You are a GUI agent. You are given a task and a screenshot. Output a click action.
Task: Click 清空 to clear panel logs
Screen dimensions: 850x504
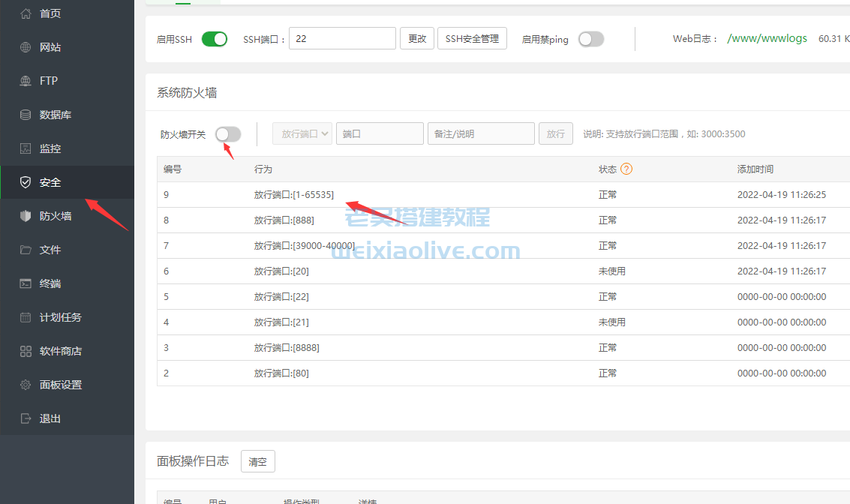pos(257,462)
